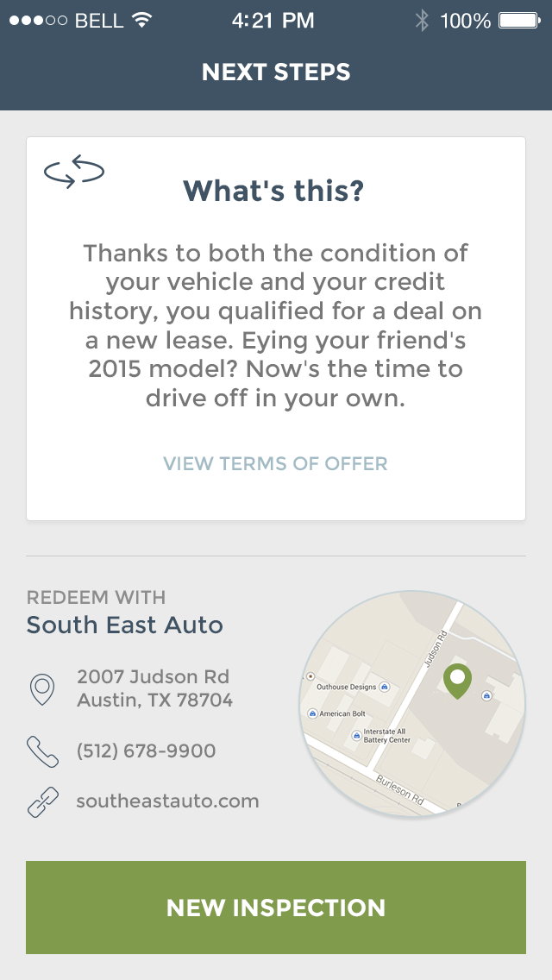Tap the "What's this?" card heading
Image resolution: width=552 pixels, height=980 pixels.
click(x=274, y=192)
